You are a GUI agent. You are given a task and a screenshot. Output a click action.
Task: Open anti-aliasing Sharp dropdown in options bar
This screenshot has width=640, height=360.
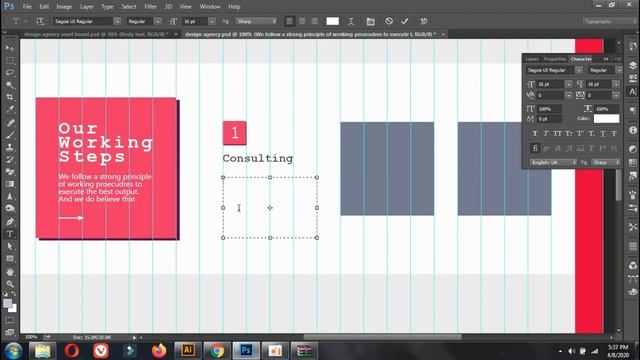click(257, 21)
